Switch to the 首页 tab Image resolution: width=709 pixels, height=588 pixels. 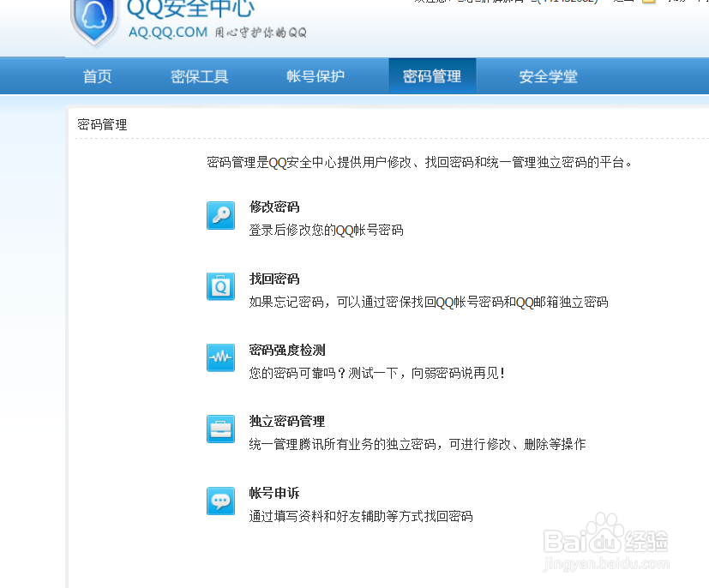coord(97,75)
